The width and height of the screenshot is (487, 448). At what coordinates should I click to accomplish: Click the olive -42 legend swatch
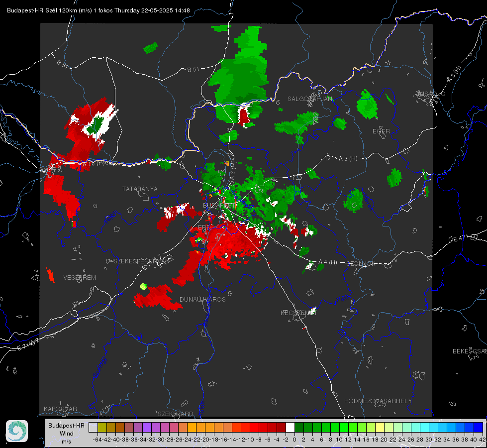pyautogui.click(x=102, y=428)
